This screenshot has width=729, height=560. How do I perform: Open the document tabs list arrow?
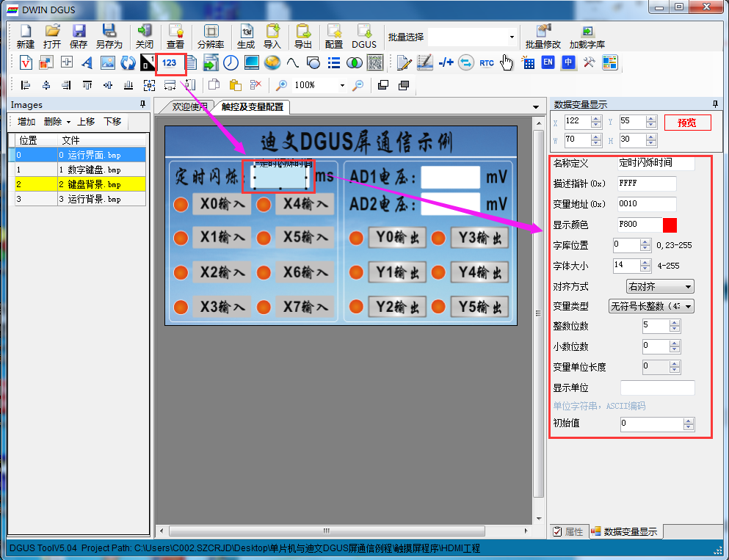536,107
